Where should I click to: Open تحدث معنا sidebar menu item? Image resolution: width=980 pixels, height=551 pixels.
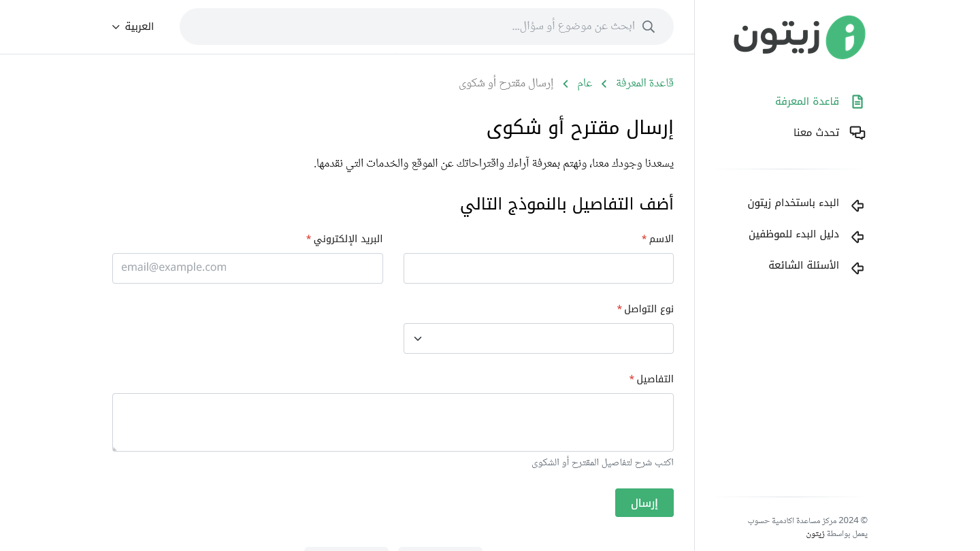(x=816, y=133)
